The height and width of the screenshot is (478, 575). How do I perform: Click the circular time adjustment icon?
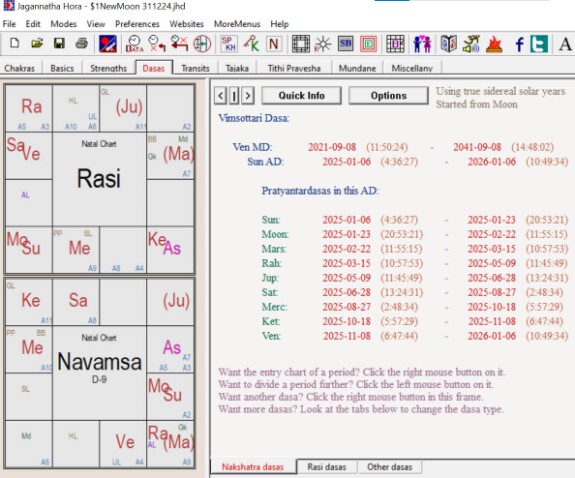(202, 44)
